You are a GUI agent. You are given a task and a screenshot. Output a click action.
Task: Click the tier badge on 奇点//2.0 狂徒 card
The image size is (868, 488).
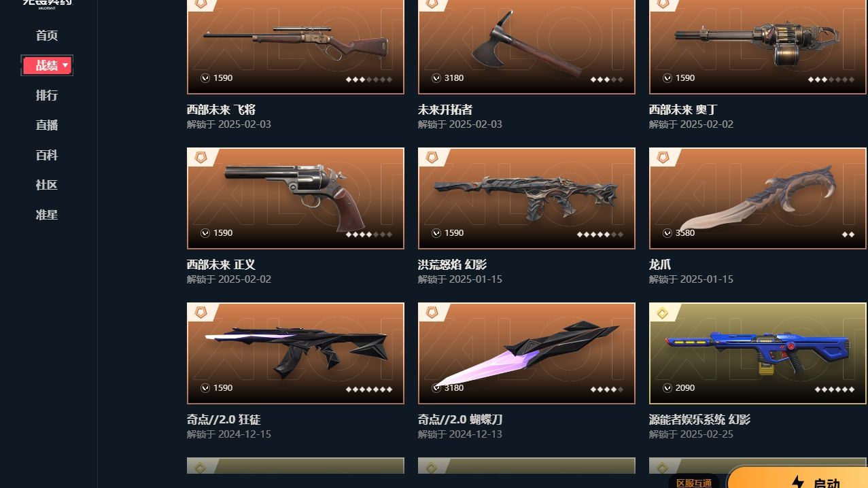pyautogui.click(x=201, y=312)
